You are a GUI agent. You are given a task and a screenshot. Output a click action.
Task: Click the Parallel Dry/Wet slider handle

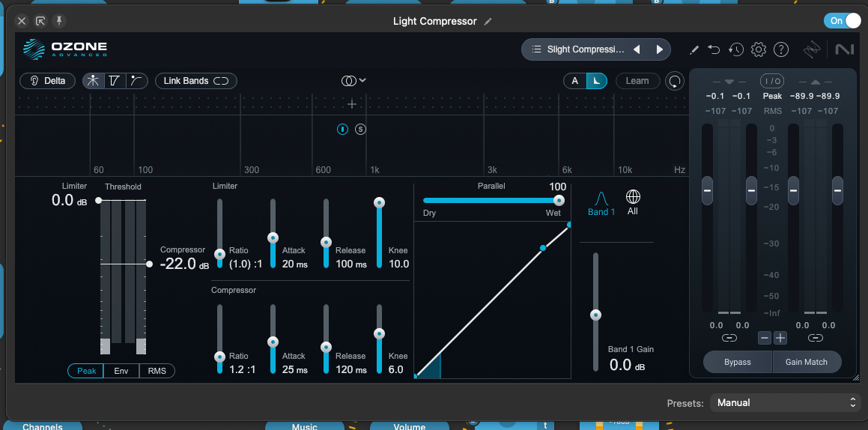click(x=559, y=200)
